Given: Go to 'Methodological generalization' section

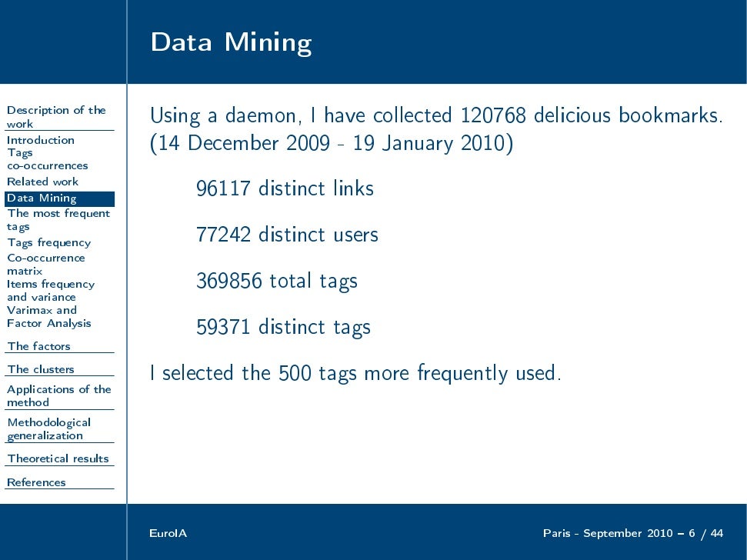Looking at the screenshot, I should click(x=48, y=429).
